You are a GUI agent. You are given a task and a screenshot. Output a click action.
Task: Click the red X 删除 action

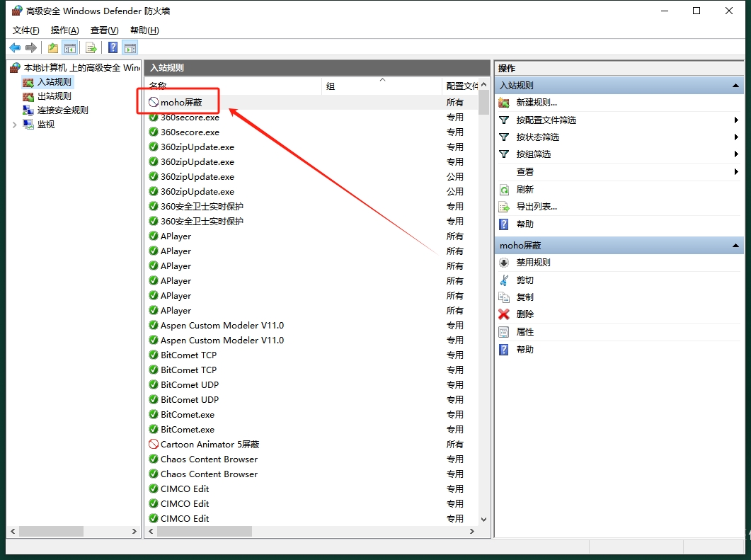504,314
